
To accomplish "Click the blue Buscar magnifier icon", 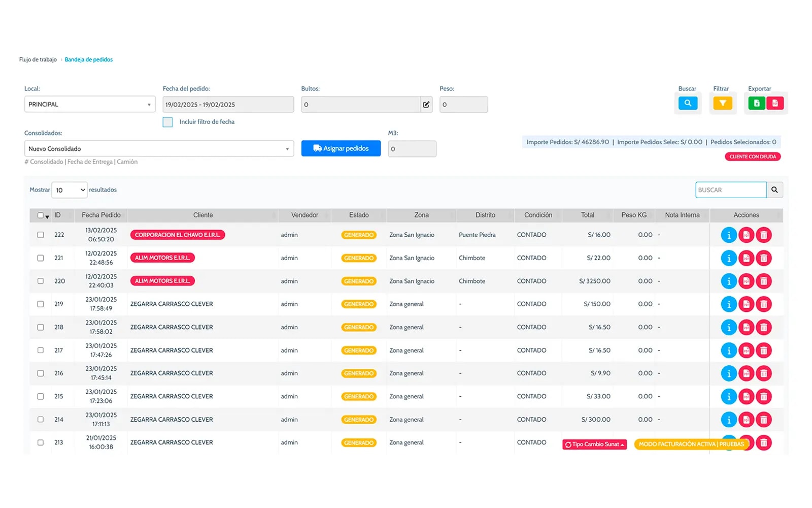I will click(688, 103).
